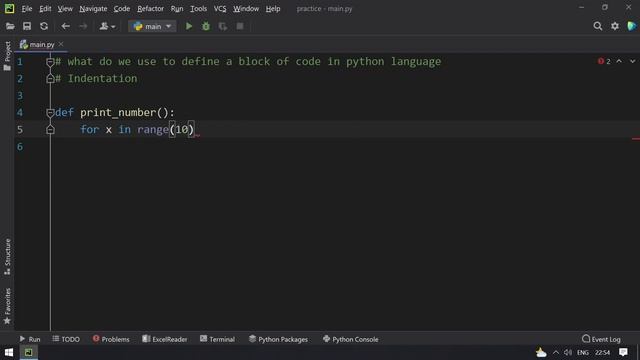
Task: Open Windows notification center icon
Action: (x=623, y=352)
